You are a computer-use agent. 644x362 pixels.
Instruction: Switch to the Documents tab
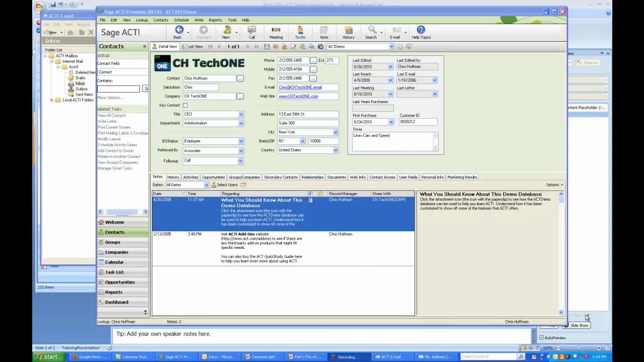337,177
